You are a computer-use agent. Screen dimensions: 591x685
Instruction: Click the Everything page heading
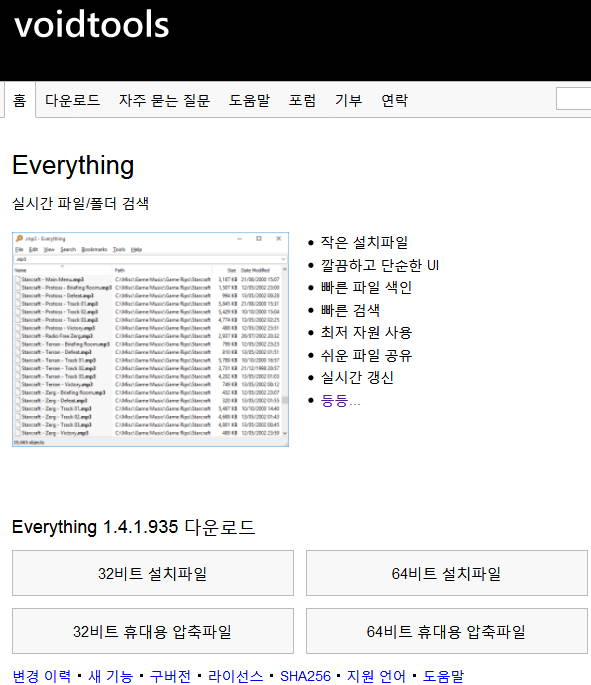pos(73,166)
